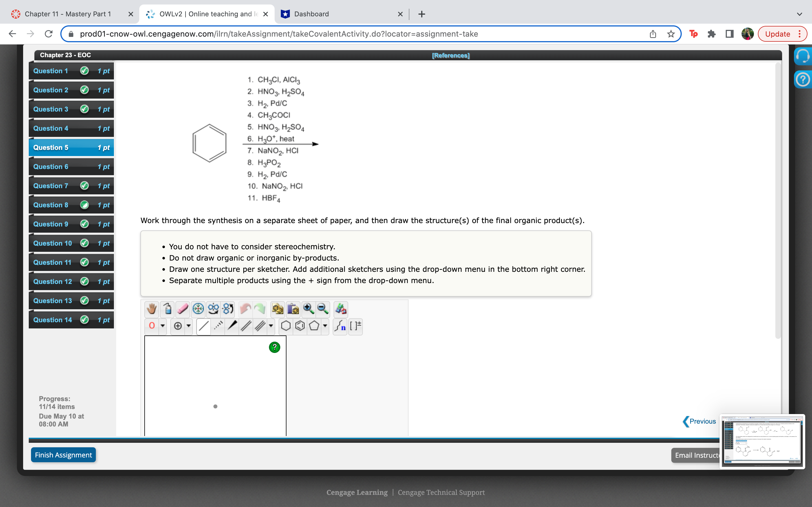Enable the charge/atom property toggle
This screenshot has height=507, width=812.
pyautogui.click(x=355, y=326)
